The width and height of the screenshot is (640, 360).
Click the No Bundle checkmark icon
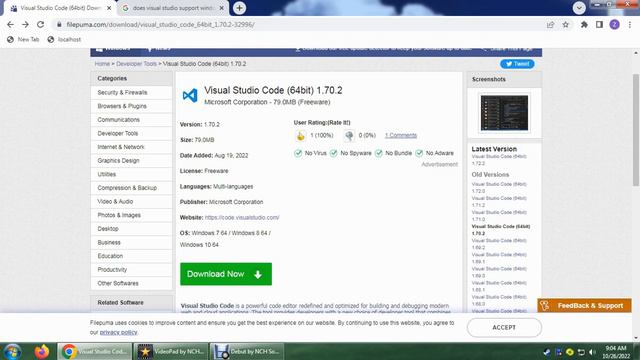378,153
